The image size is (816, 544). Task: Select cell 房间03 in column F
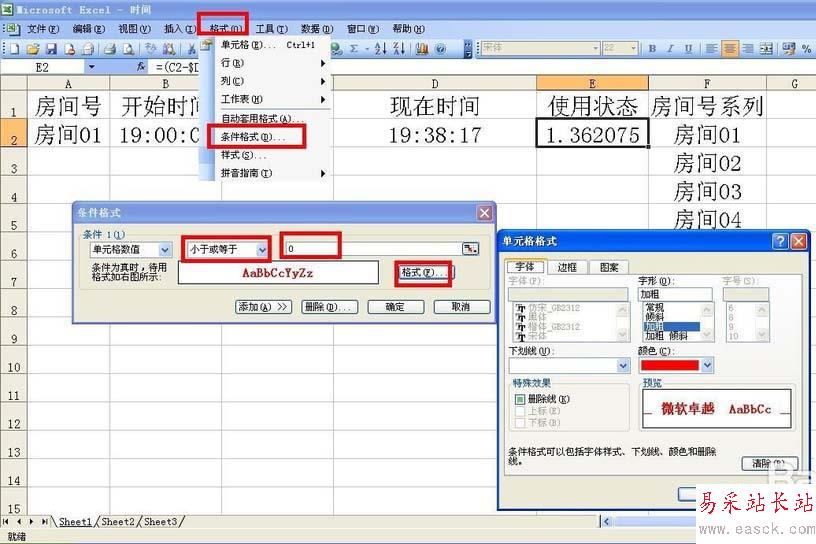707,191
